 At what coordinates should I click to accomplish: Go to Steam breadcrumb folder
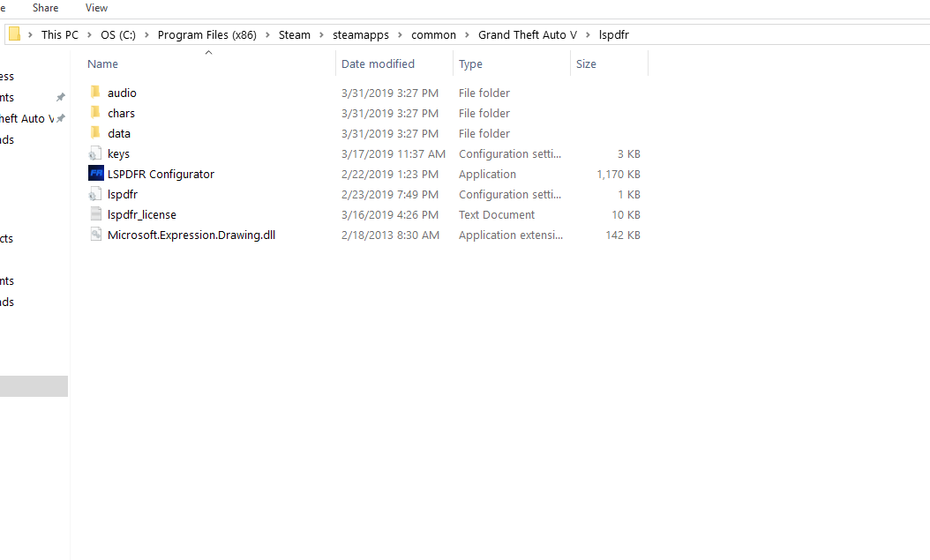click(294, 35)
